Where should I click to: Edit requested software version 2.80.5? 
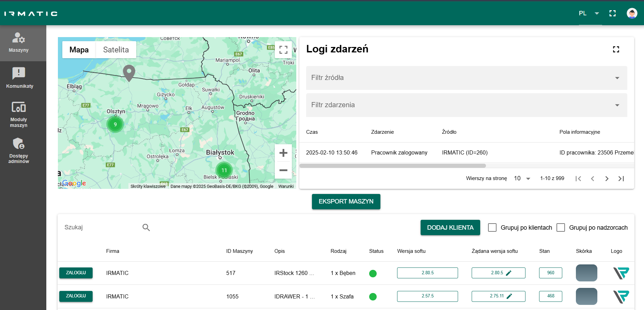click(509, 273)
